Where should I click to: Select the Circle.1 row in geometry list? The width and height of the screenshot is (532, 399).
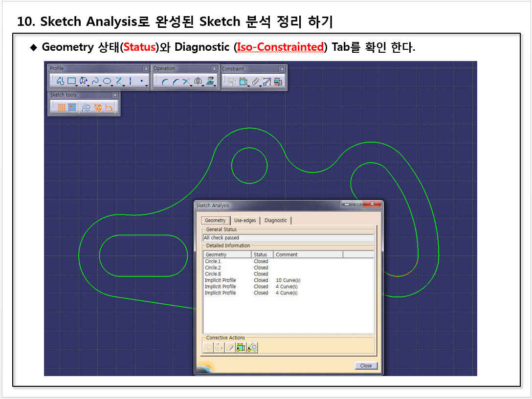[213, 261]
